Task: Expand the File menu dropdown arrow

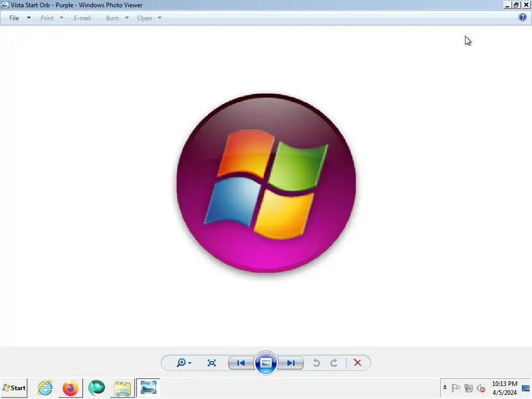Action: [29, 18]
